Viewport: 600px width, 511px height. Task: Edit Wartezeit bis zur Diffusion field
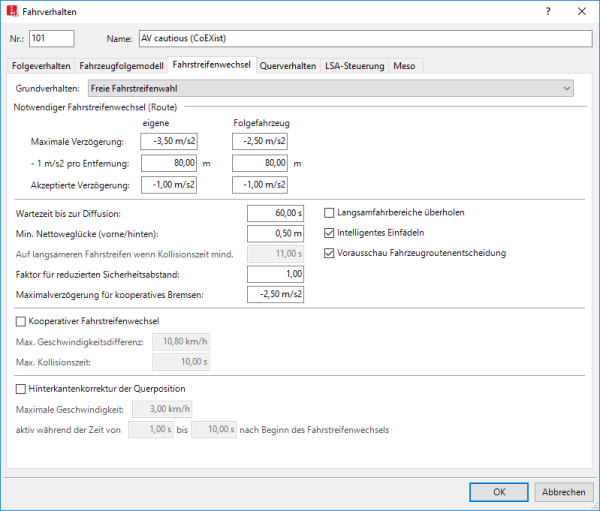[x=275, y=212]
